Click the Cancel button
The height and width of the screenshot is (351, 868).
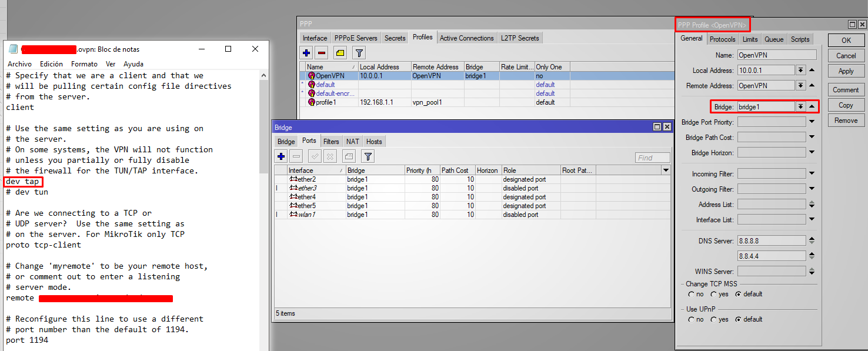tap(846, 56)
